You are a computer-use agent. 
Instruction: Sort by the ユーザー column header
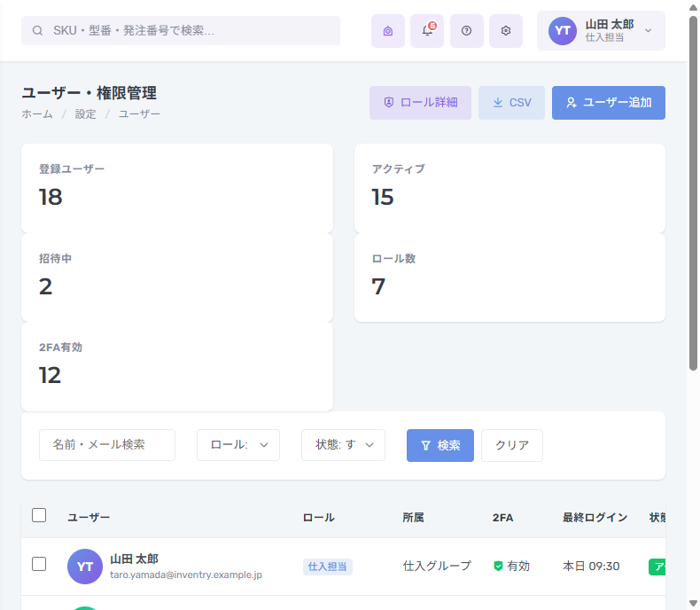[x=89, y=518]
